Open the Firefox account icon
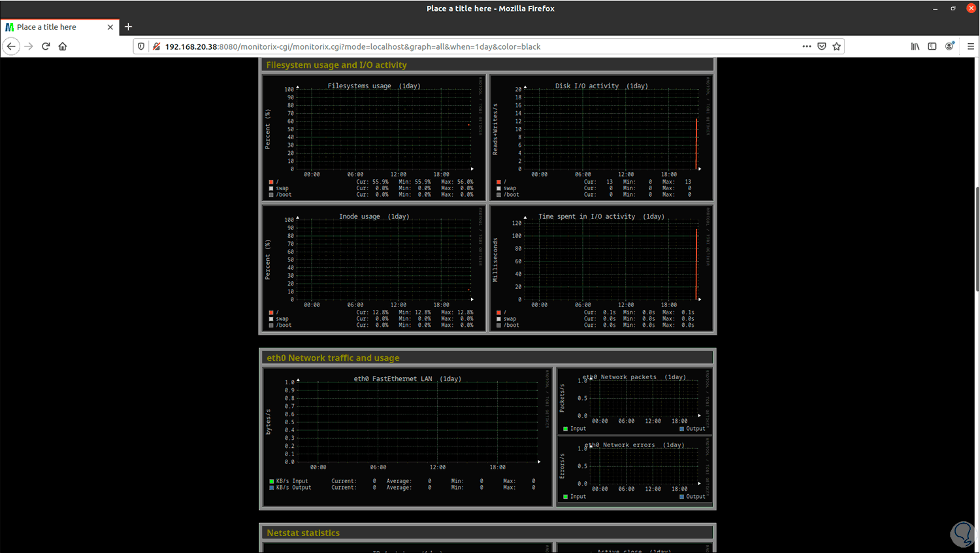This screenshot has height=553, width=980. pos(949,46)
